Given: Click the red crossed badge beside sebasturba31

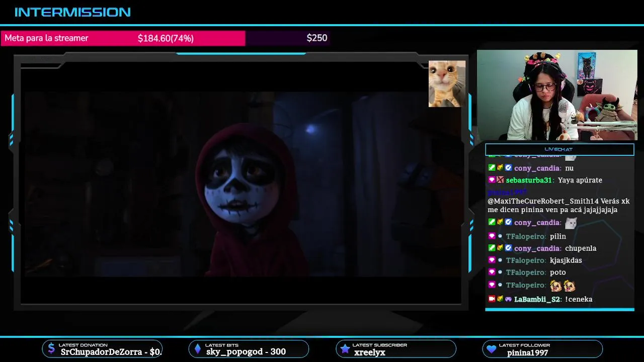Looking at the screenshot, I should pos(500,180).
